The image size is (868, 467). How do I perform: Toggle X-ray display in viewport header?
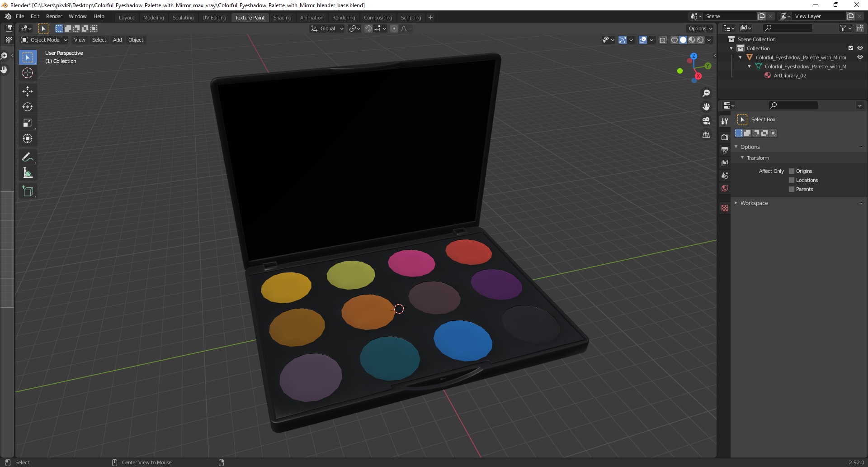tap(663, 40)
